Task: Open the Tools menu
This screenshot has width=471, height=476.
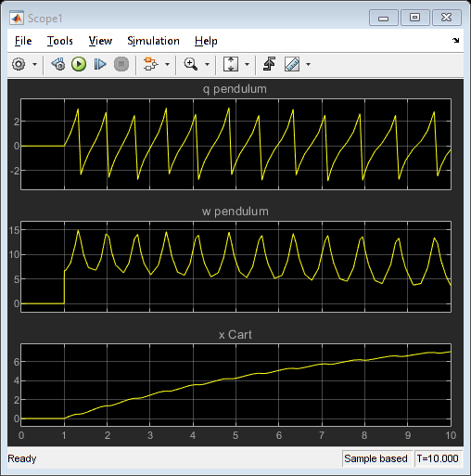Action: pos(60,41)
